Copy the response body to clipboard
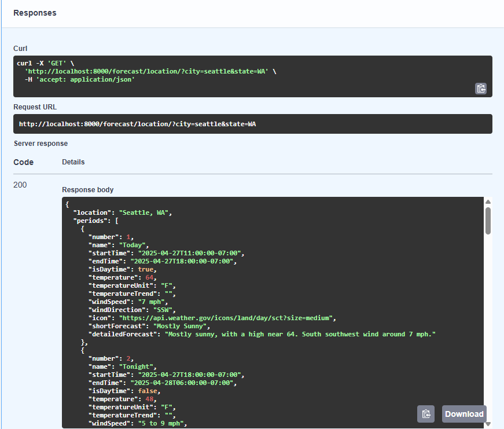The width and height of the screenshot is (504, 429). pyautogui.click(x=425, y=414)
